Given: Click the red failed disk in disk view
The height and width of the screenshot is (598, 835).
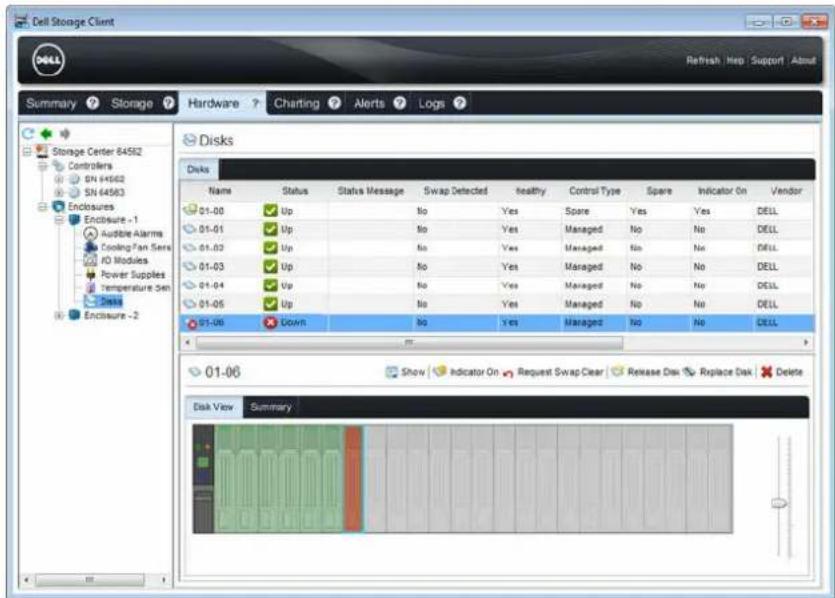Looking at the screenshot, I should click(353, 479).
